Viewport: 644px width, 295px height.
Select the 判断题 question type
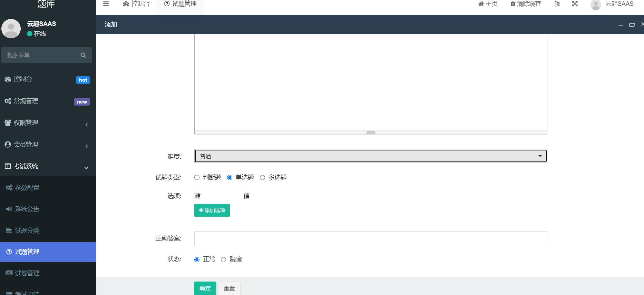tap(197, 178)
